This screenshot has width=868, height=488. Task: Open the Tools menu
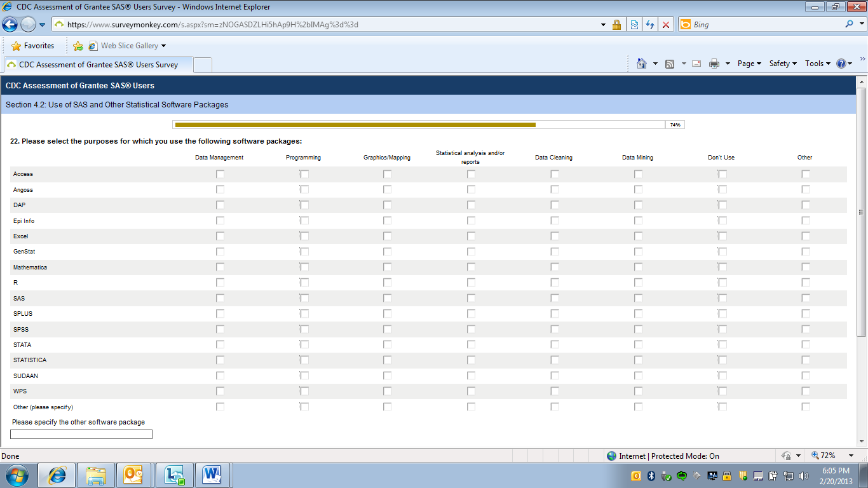click(x=817, y=64)
